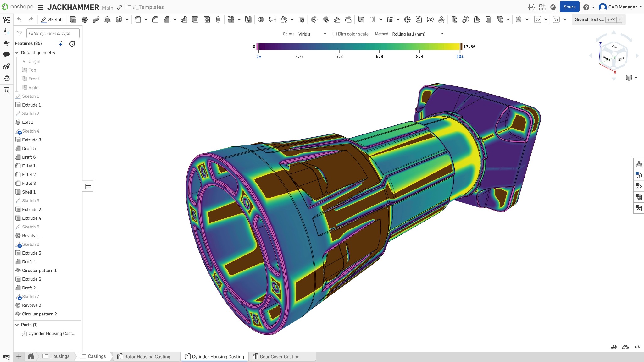Select the Plane tool in the toolbar
The image size is (644, 362).
[361, 19]
